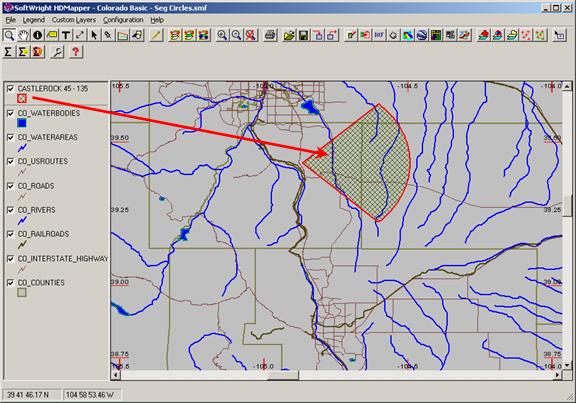Click the blue CO_WATERBODIES legend swatch
Screen dimensions: 576x403
[x=22, y=123]
